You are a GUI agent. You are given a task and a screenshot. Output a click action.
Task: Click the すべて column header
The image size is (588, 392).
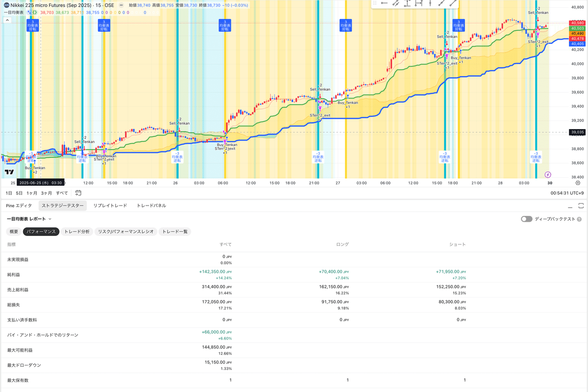click(226, 244)
